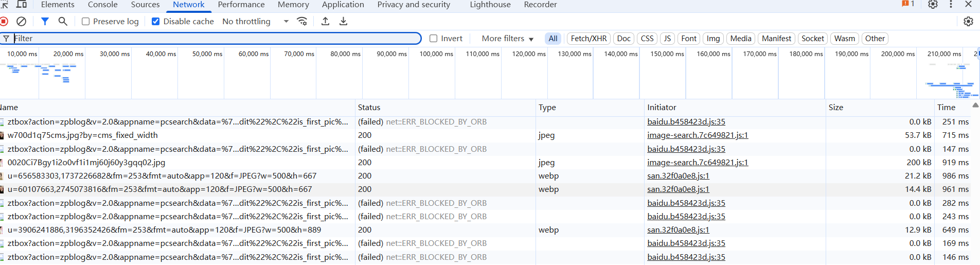Click 53.7 kB size cell

[x=918, y=135]
